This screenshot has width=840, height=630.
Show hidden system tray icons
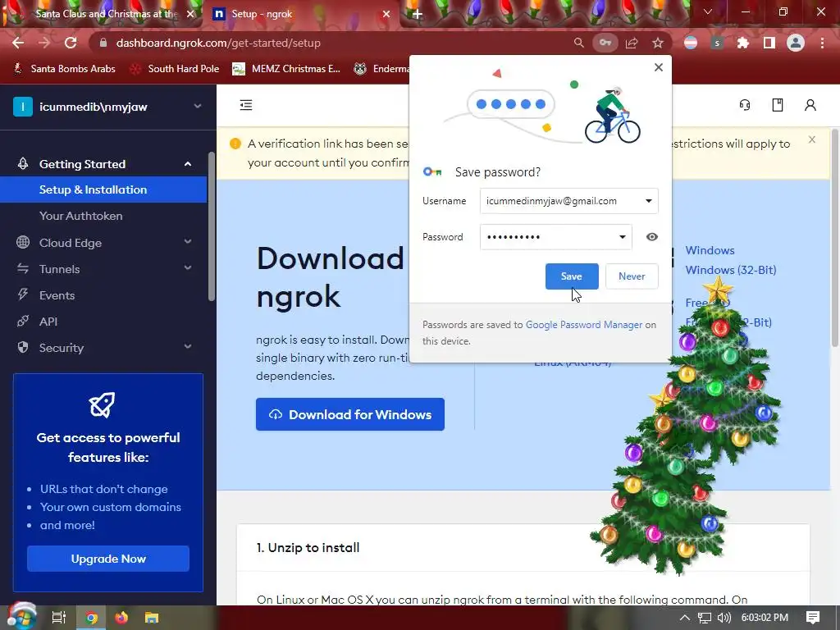click(x=685, y=618)
